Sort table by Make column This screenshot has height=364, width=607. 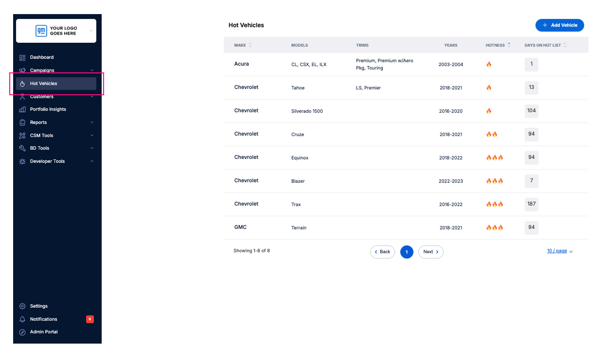(x=250, y=45)
